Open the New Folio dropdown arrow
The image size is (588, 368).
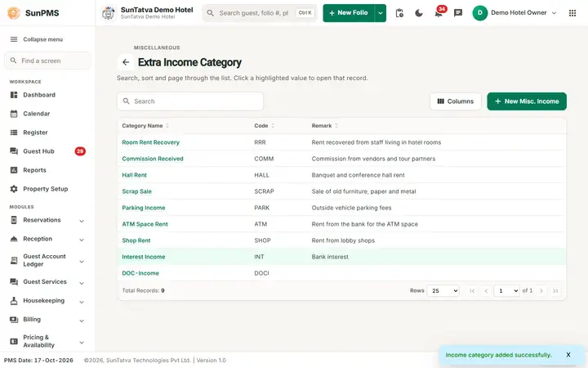(381, 13)
